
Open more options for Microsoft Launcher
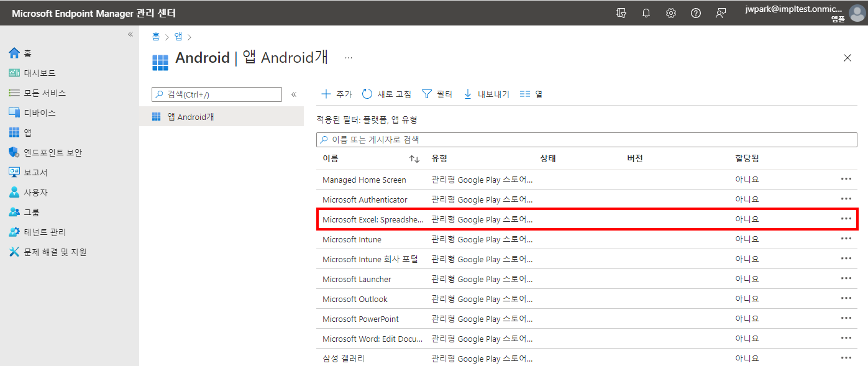point(846,278)
